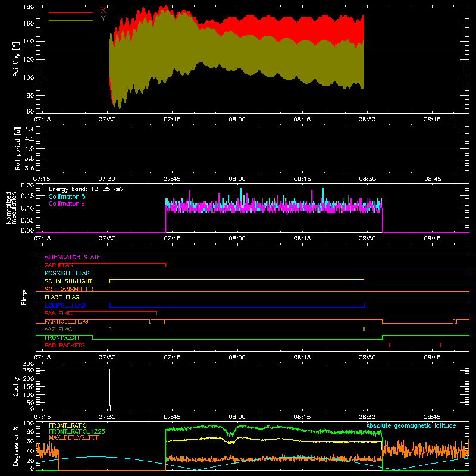Select the ATTENUATOR_STATE flag label
The height and width of the screenshot is (476, 476).
[72, 258]
